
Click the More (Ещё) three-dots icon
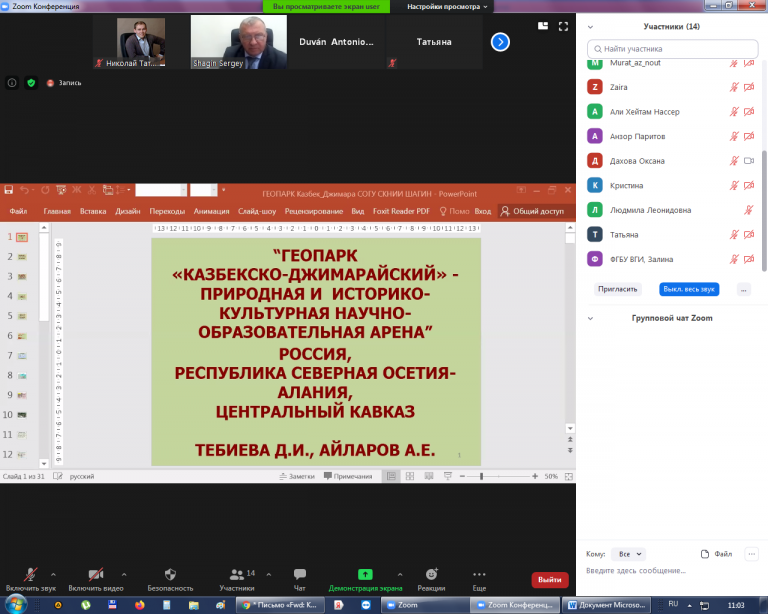click(x=479, y=574)
